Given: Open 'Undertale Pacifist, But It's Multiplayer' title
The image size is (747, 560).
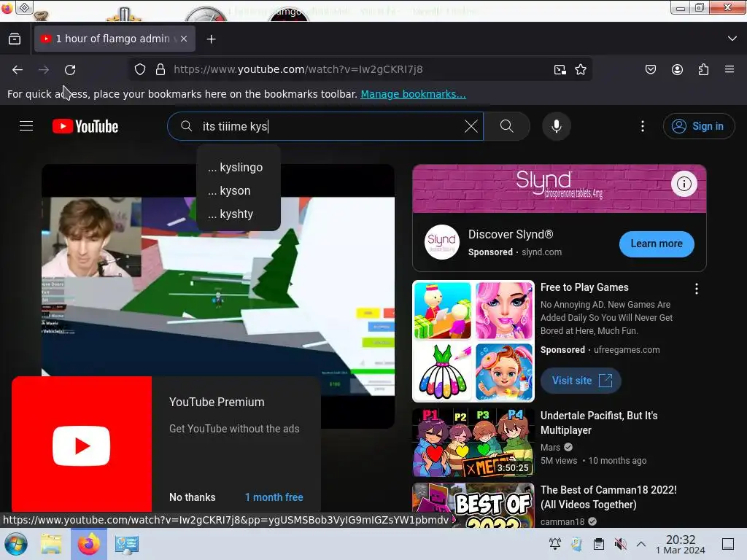Looking at the screenshot, I should click(599, 423).
